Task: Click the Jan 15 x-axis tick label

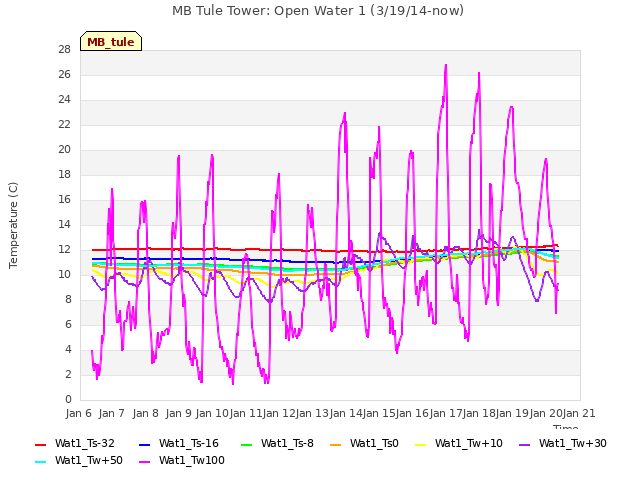Action: pyautogui.click(x=379, y=413)
